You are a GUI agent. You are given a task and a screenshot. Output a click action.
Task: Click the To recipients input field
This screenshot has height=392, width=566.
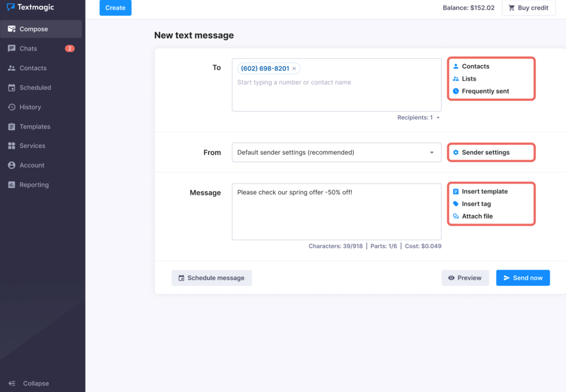pyautogui.click(x=337, y=85)
